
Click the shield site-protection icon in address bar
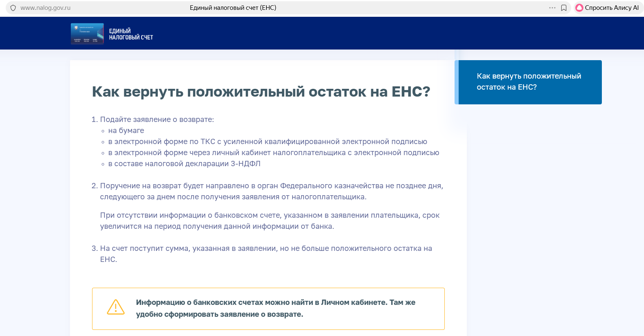pos(13,8)
